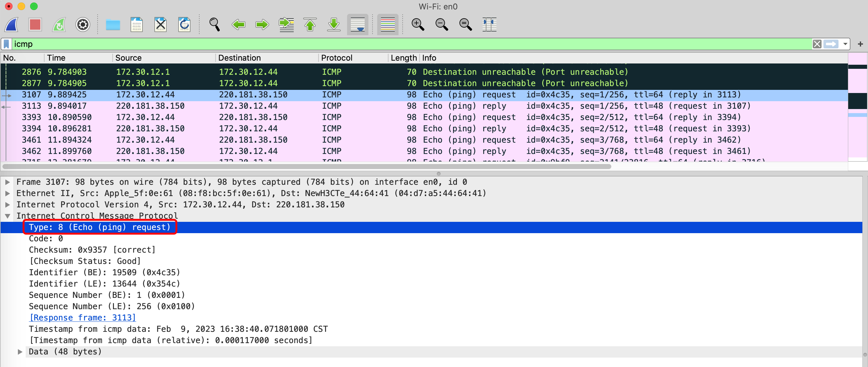The height and width of the screenshot is (367, 868).
Task: Sort by Destination column header
Action: (x=267, y=58)
